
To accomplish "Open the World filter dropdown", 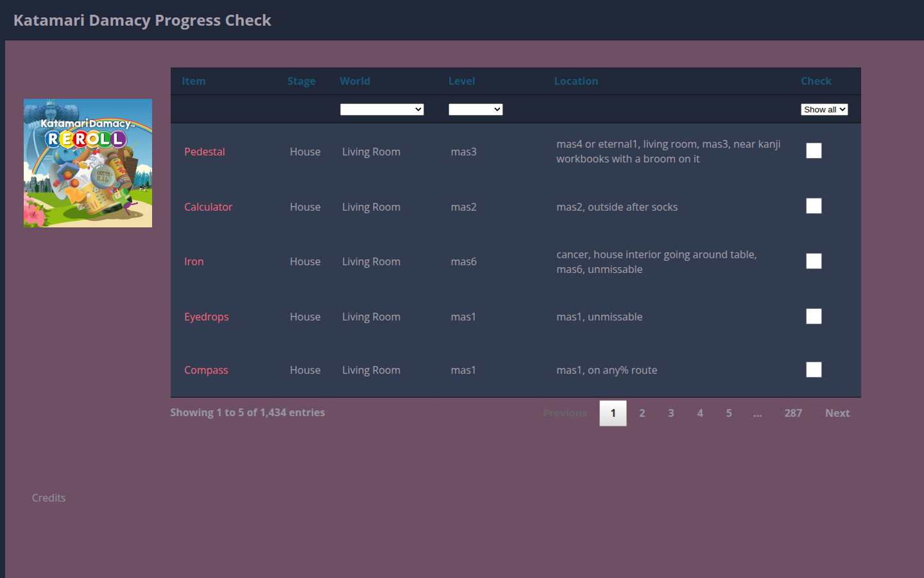I will [382, 109].
